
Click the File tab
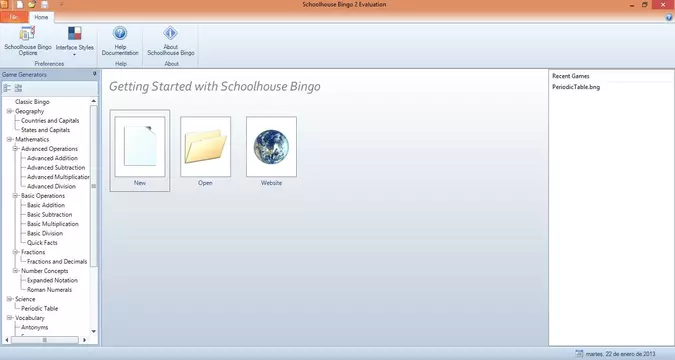[x=14, y=17]
